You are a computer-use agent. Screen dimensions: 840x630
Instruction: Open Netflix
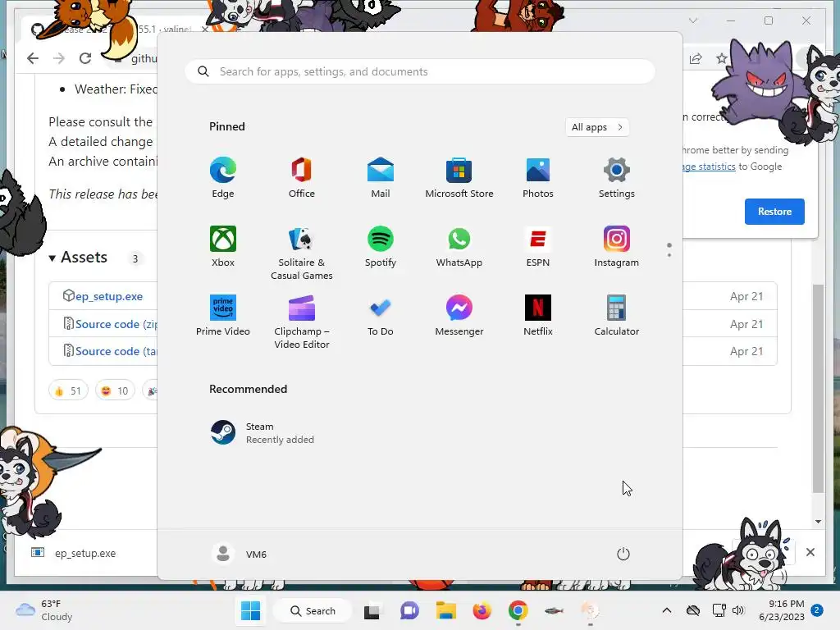tap(538, 316)
